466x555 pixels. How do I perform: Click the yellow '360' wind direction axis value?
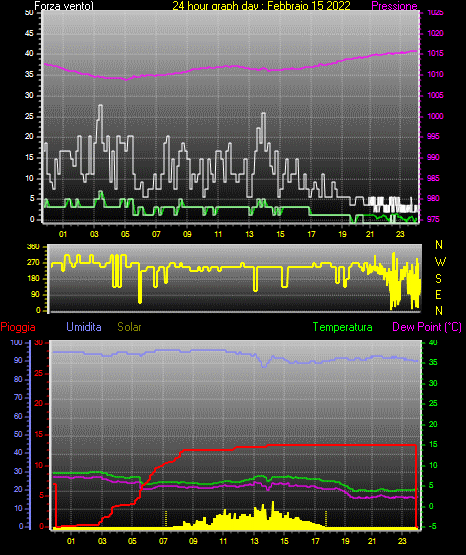(33, 247)
